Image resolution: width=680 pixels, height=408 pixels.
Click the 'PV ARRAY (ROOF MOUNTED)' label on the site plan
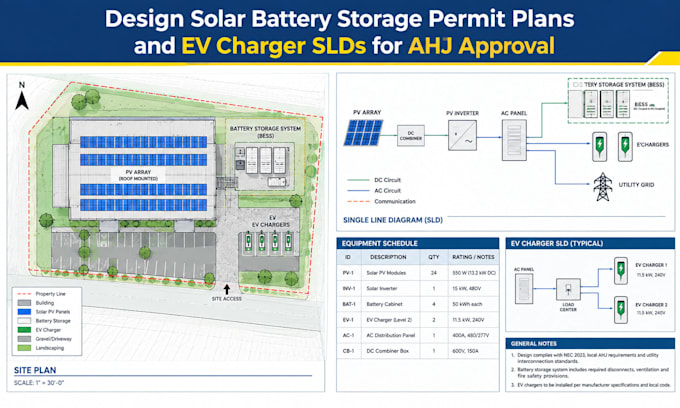(x=138, y=175)
